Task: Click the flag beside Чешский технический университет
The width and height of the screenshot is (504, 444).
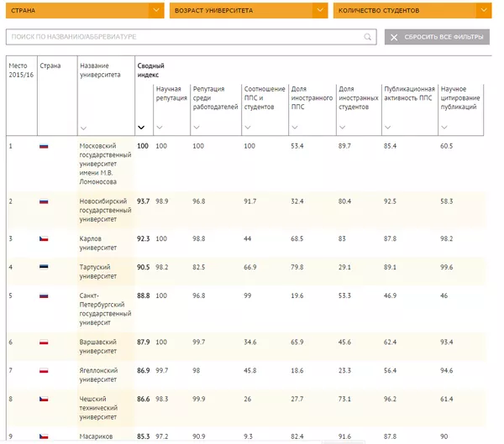Action: (44, 399)
